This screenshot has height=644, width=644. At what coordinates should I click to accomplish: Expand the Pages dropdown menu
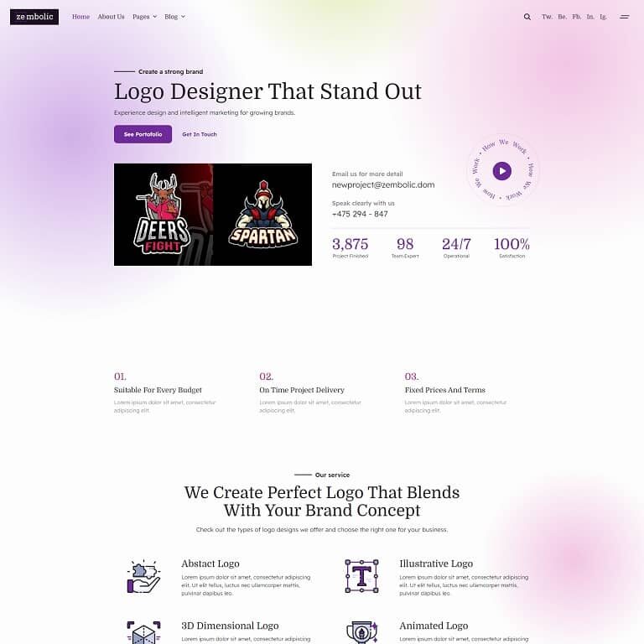[144, 17]
